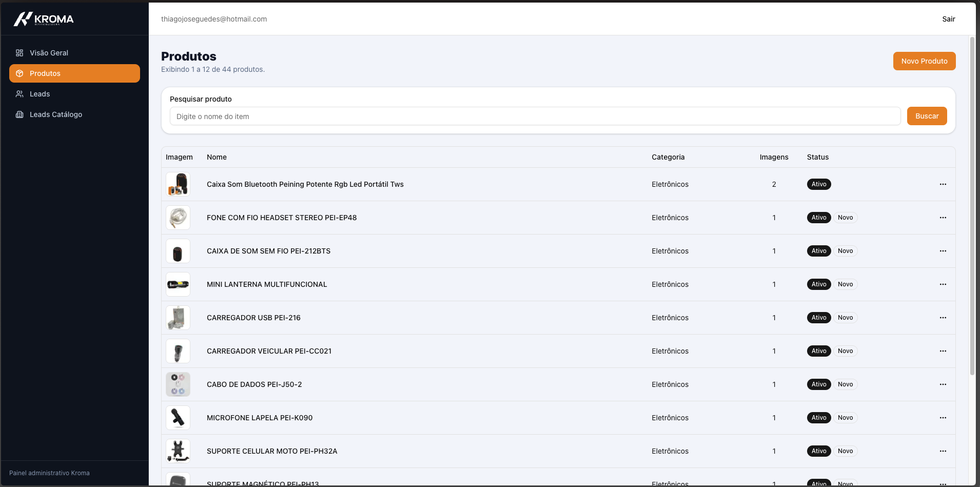Click the Nome column header
980x487 pixels.
217,157
